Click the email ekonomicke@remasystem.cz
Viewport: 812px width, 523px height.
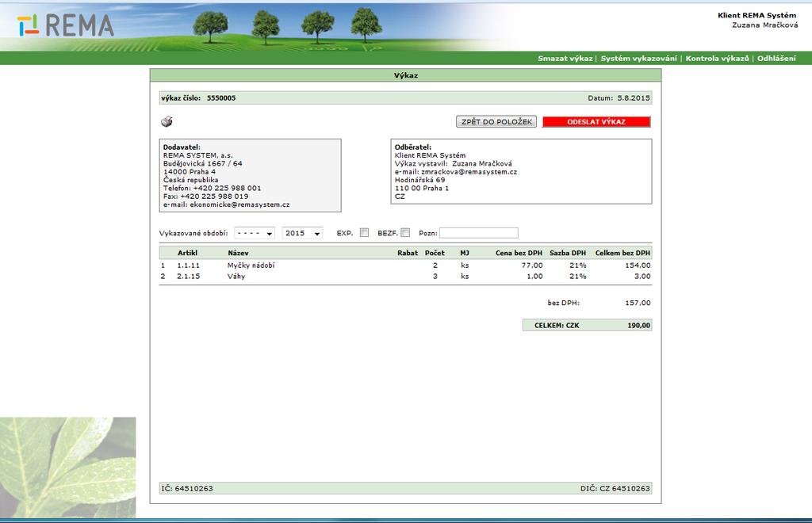click(239, 204)
